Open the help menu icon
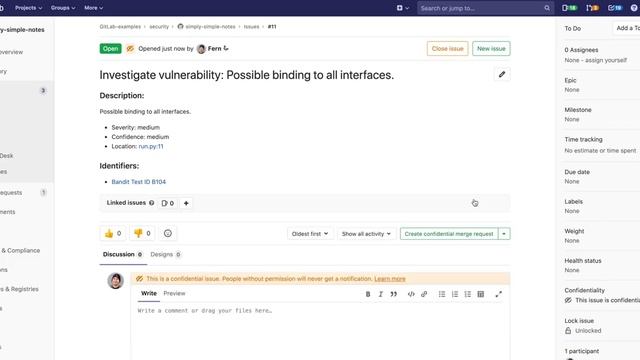 [634, 8]
